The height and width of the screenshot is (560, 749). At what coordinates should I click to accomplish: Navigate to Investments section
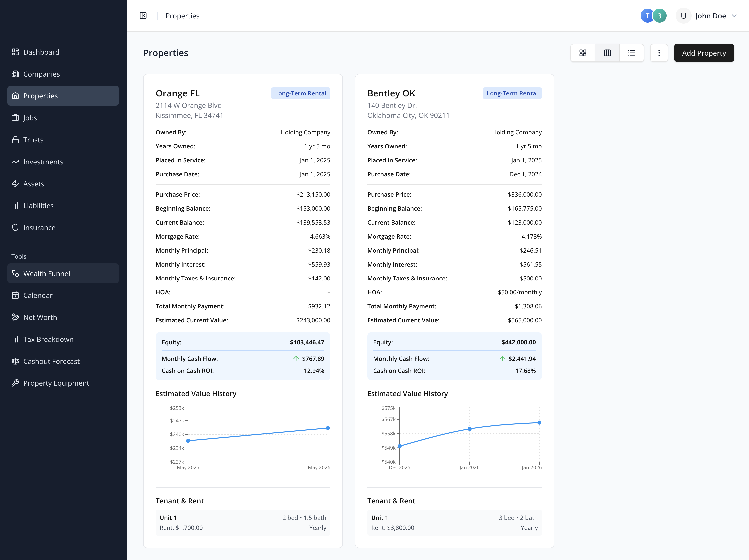[63, 162]
